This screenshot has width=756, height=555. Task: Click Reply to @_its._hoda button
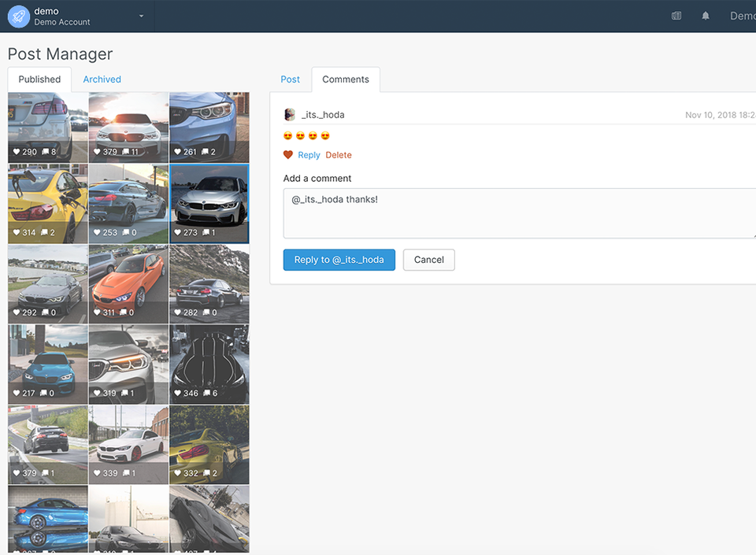(339, 260)
